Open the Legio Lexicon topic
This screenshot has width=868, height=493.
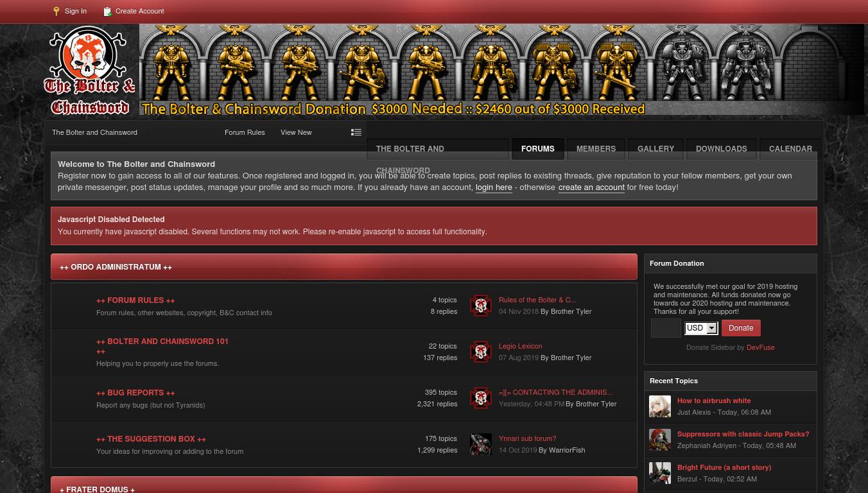[x=520, y=346]
